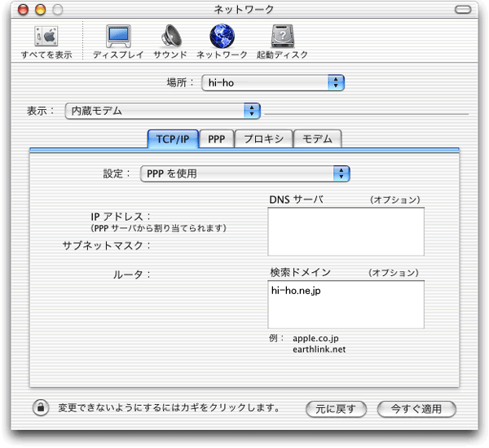
Task: Click the toolbar toggle pill in title bar
Action: click(x=463, y=10)
